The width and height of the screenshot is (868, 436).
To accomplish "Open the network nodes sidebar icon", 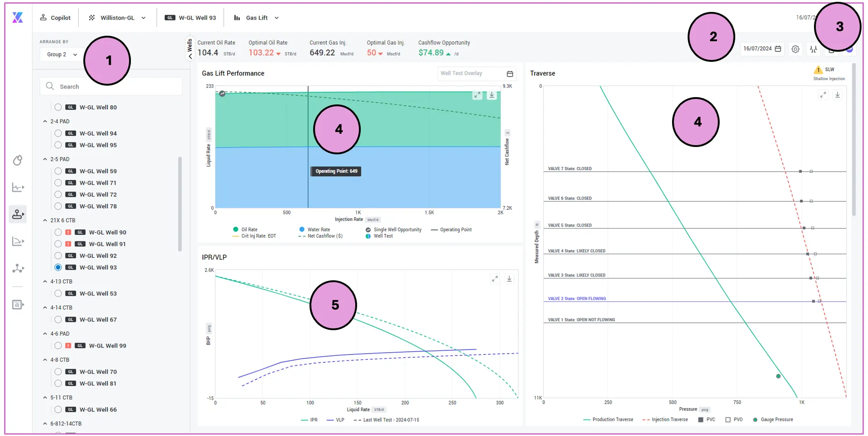I will click(x=18, y=268).
